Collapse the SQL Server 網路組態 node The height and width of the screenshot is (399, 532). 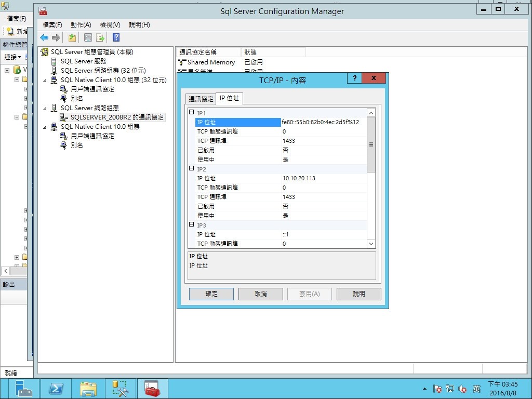[x=45, y=109]
